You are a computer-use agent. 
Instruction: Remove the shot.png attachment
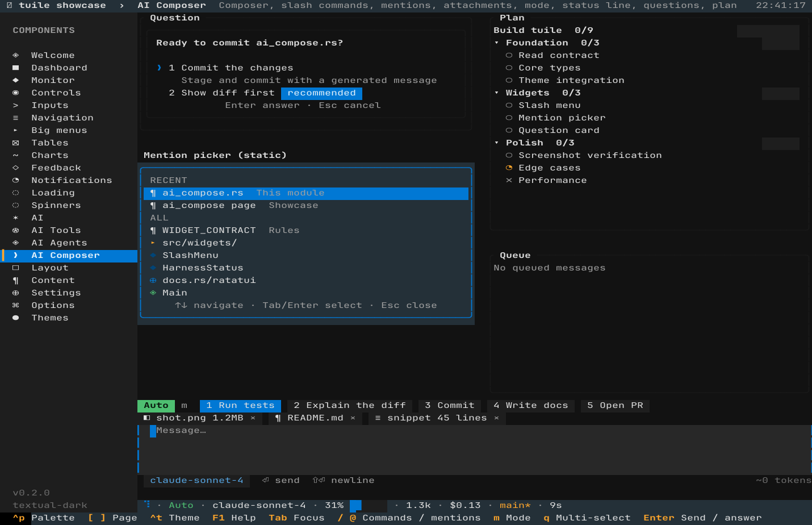(x=253, y=418)
